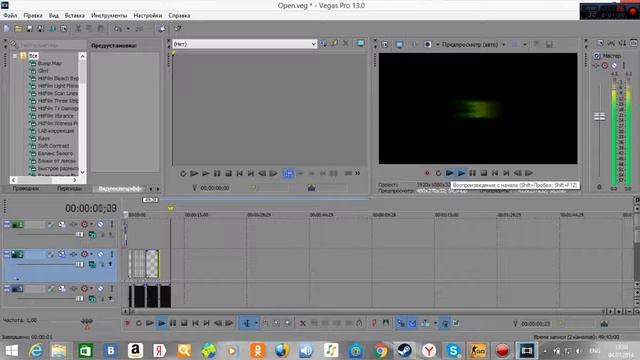This screenshot has height=360, width=640.
Task: Click the Play button in timeline transport bar
Action: tap(162, 323)
